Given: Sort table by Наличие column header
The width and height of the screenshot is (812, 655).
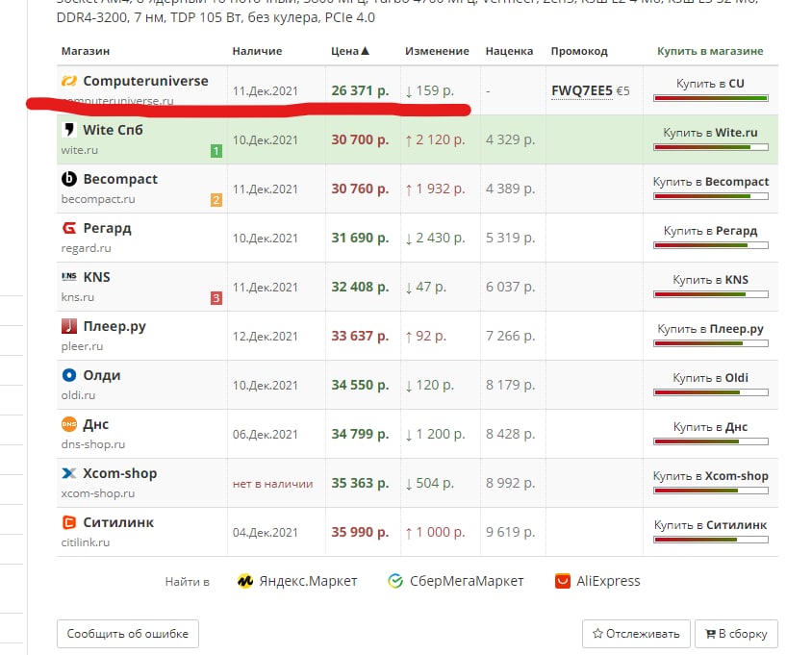Looking at the screenshot, I should coord(258,51).
